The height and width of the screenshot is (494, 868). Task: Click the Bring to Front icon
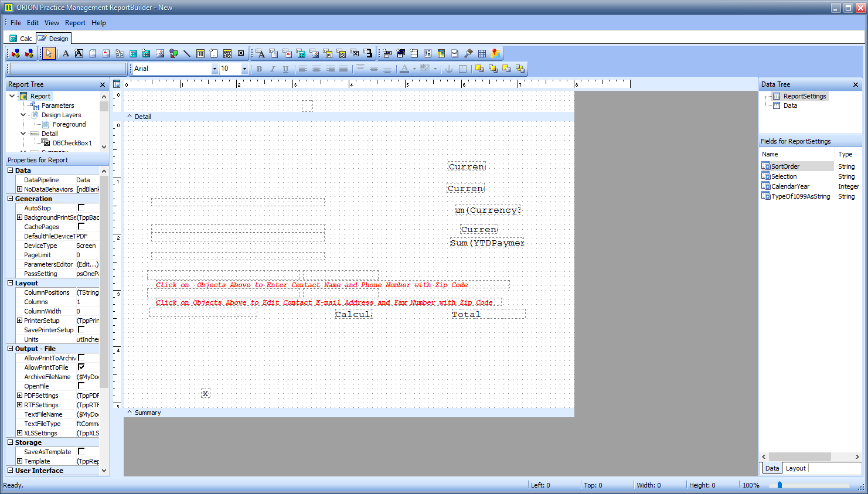pyautogui.click(x=479, y=69)
